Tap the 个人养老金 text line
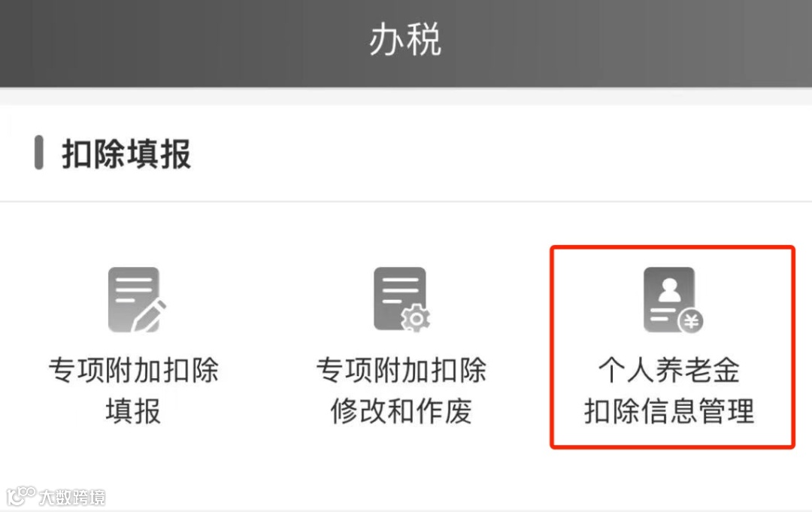Viewport: 812px width, 512px height. 669,371
